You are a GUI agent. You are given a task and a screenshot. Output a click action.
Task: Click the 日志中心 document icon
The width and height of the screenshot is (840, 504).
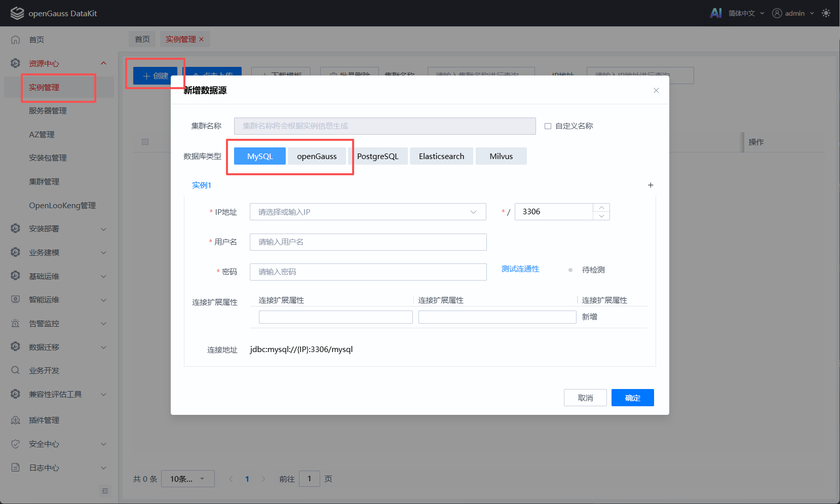(16, 468)
